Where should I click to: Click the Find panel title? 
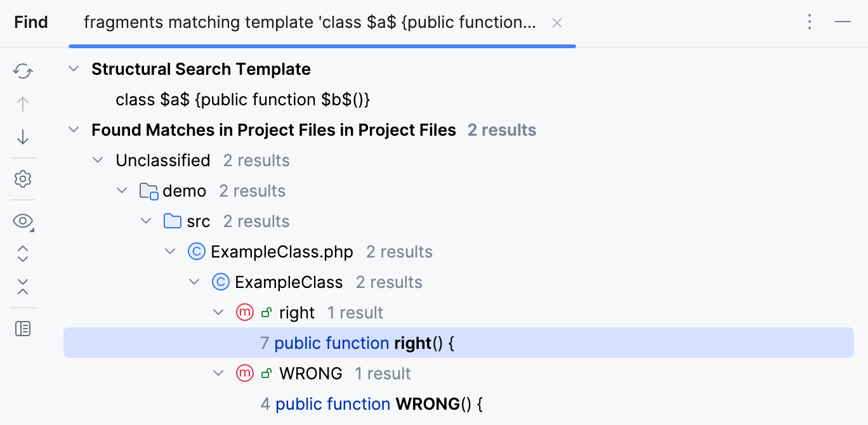(x=31, y=23)
